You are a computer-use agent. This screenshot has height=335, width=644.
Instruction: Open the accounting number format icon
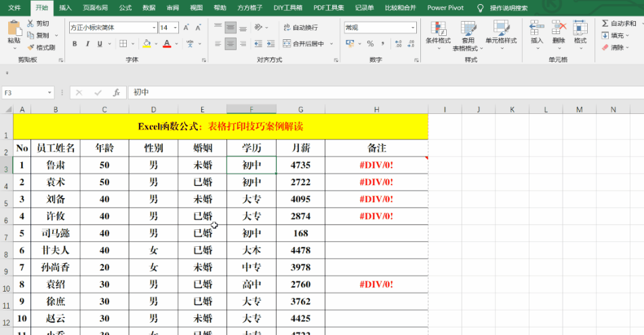[x=350, y=43]
